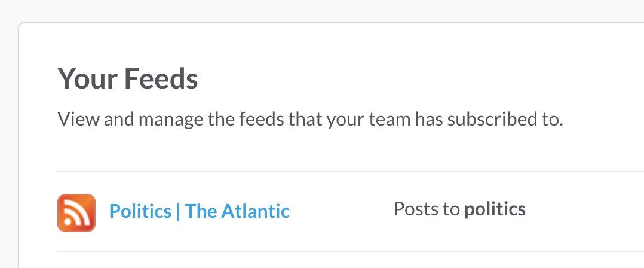Click the pipe separator in the feed title
This screenshot has width=644, height=268.
coord(178,211)
